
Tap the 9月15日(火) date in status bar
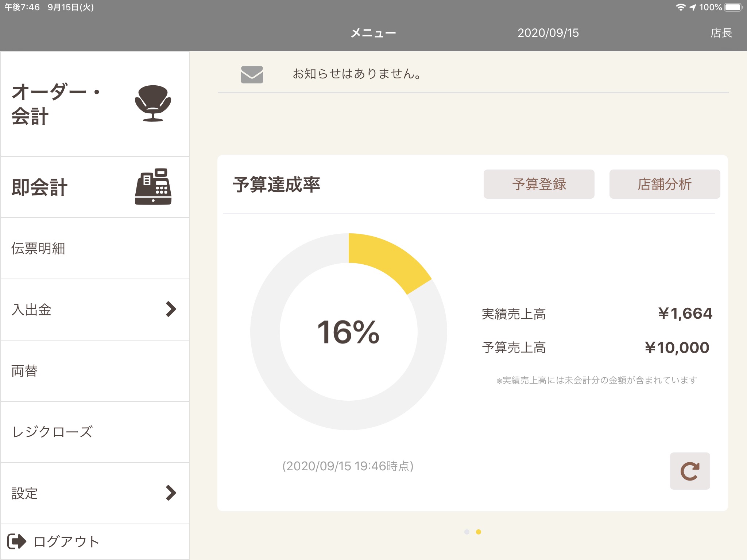tap(71, 7)
